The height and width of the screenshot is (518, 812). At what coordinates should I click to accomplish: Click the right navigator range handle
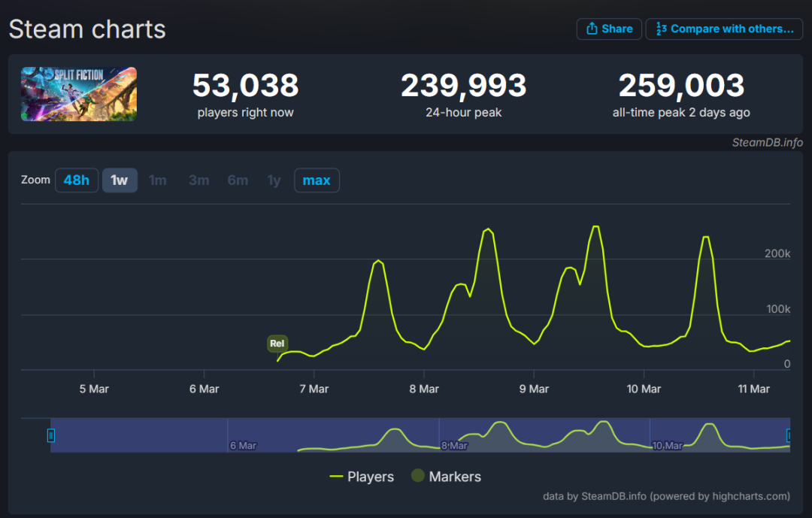click(789, 435)
